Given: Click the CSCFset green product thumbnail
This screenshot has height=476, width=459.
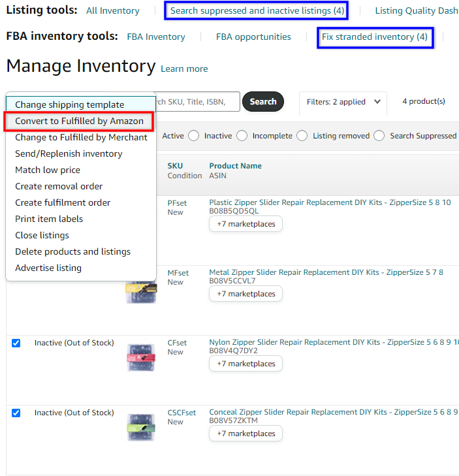Looking at the screenshot, I should pos(141,428).
